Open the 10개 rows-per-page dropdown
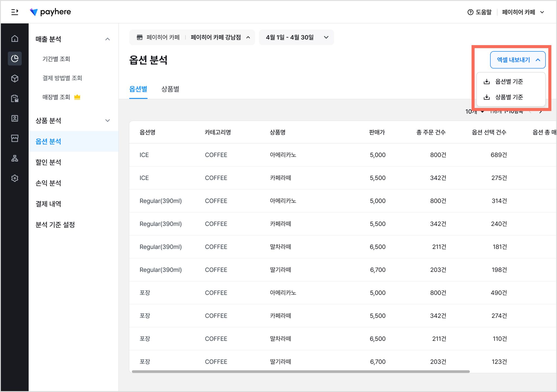Image resolution: width=557 pixels, height=392 pixels. [475, 111]
